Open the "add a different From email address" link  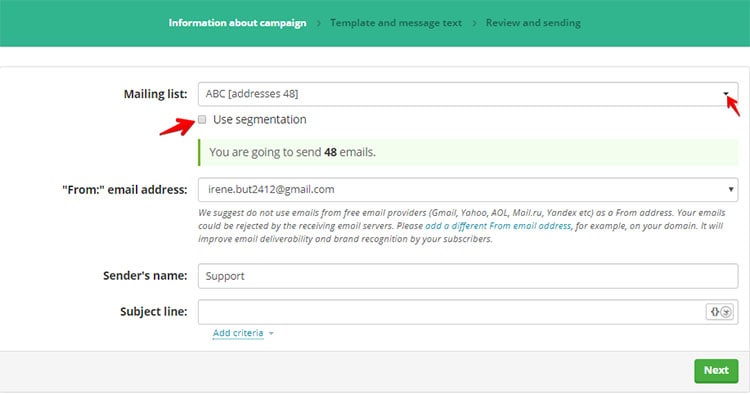click(498, 226)
